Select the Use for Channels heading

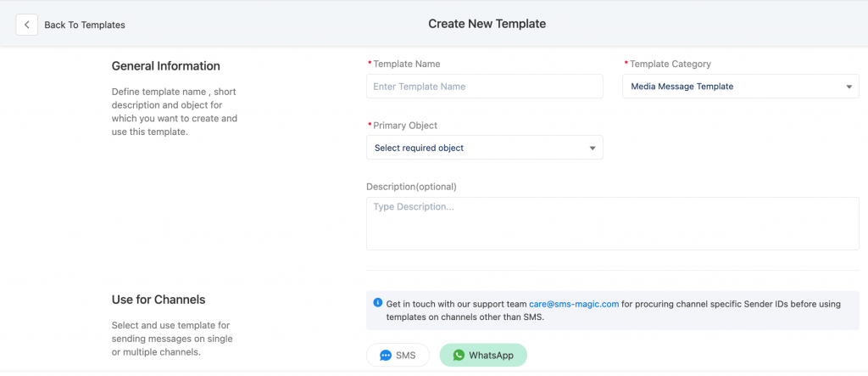pyautogui.click(x=159, y=300)
